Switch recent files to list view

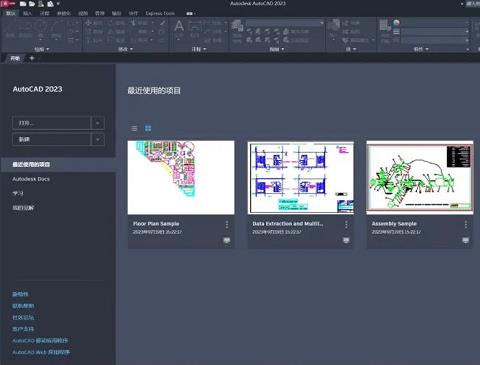tap(134, 128)
